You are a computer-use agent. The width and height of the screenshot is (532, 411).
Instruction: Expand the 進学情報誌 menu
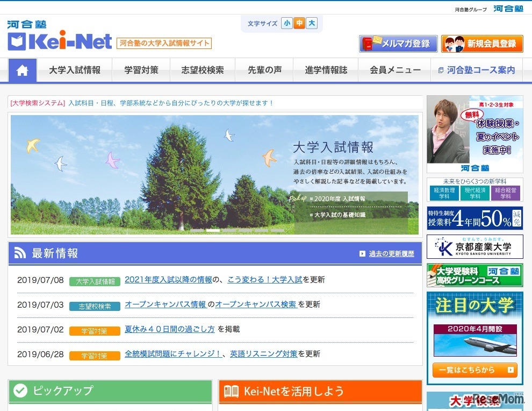coord(326,69)
